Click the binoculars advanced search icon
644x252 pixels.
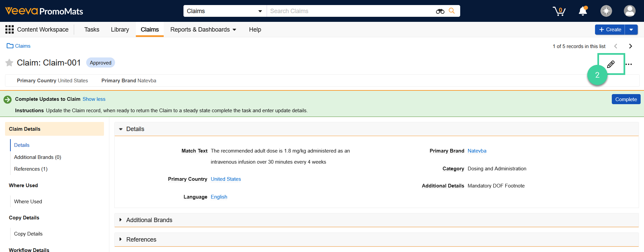440,11
